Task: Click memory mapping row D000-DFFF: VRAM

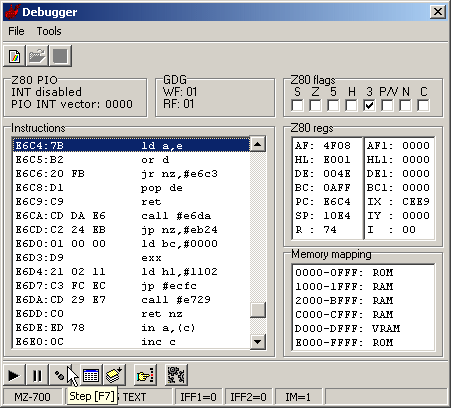Action: point(348,329)
